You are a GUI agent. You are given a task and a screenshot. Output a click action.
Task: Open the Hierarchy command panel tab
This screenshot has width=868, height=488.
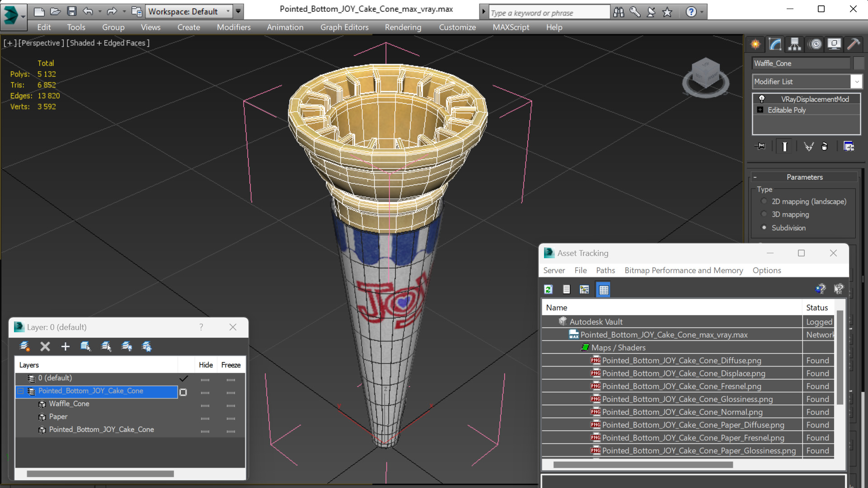(x=794, y=44)
